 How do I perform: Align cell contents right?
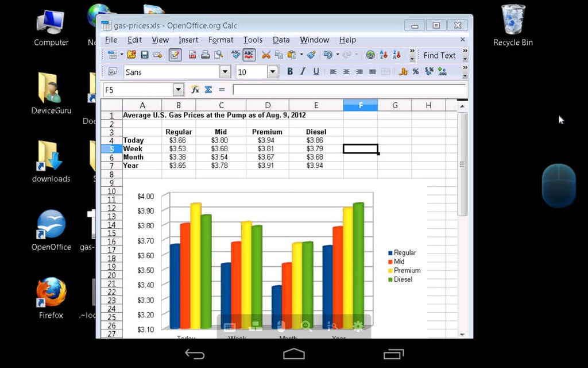359,72
